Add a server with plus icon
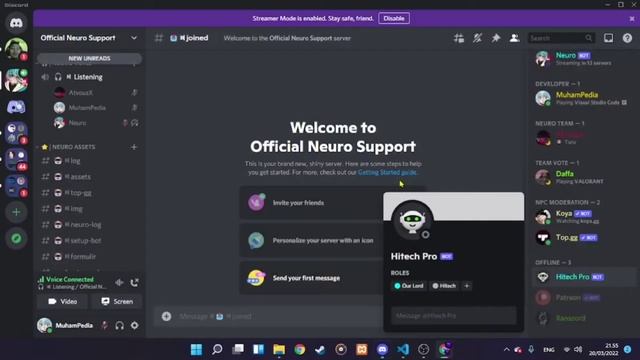The width and height of the screenshot is (640, 360). click(x=16, y=212)
